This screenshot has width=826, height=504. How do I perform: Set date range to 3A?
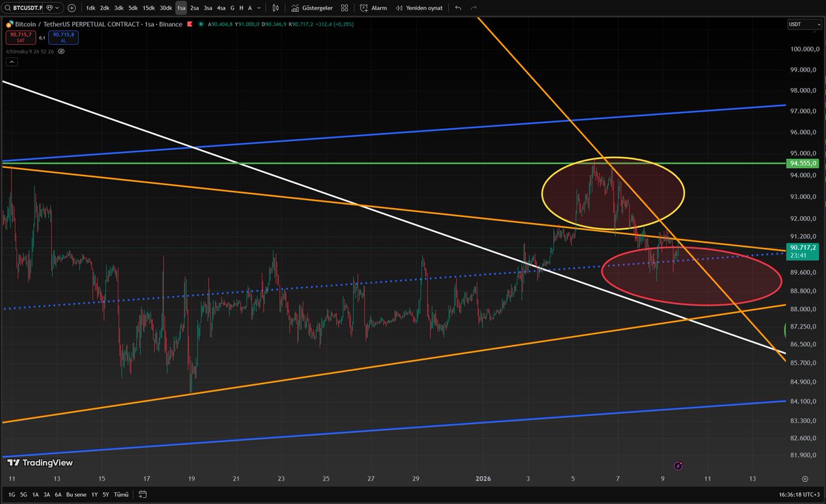coord(47,494)
